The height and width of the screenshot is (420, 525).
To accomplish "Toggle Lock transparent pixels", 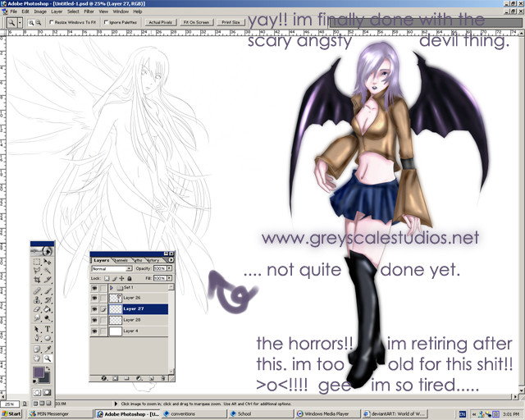I will pyautogui.click(x=107, y=278).
